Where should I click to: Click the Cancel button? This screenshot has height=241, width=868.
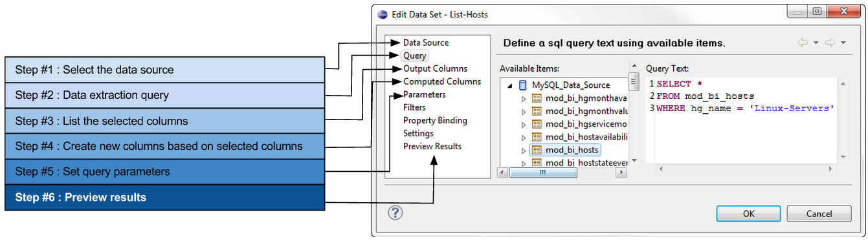(819, 213)
